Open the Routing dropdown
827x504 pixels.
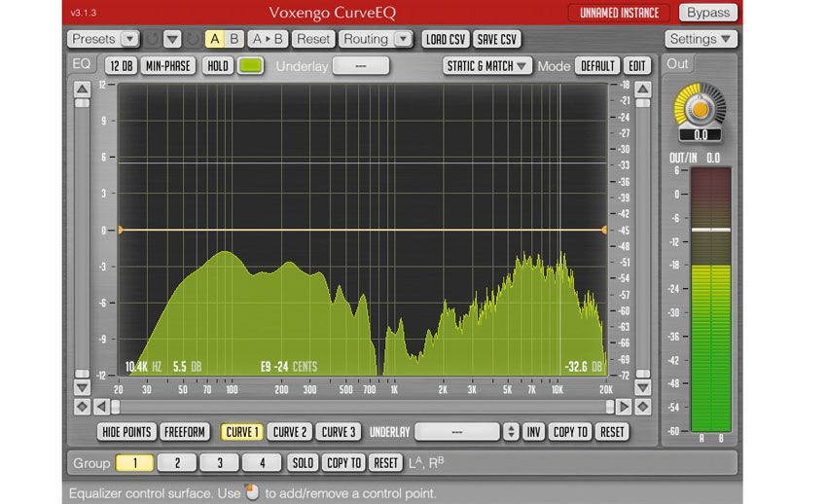click(x=376, y=39)
